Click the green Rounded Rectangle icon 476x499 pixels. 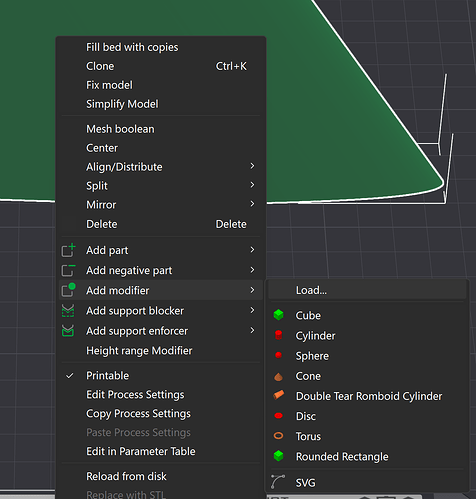click(x=278, y=456)
